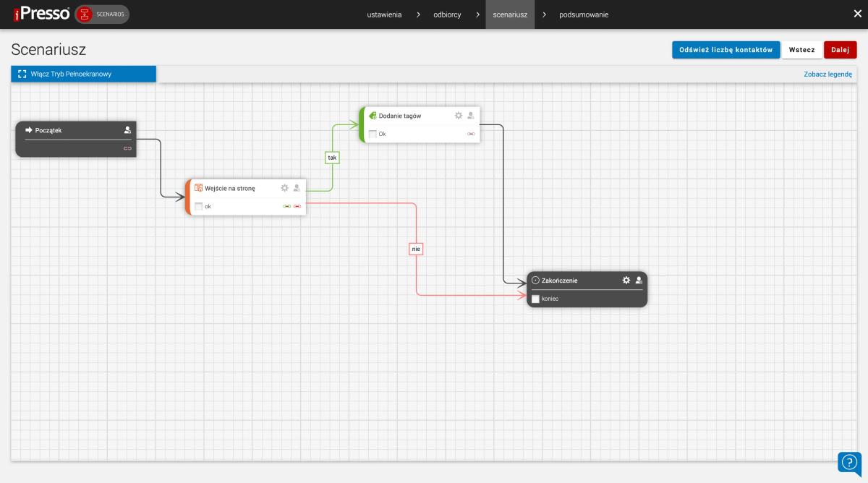The image size is (868, 483).
Task: Click the circle icon beside Zakończenie title
Action: pyautogui.click(x=535, y=280)
